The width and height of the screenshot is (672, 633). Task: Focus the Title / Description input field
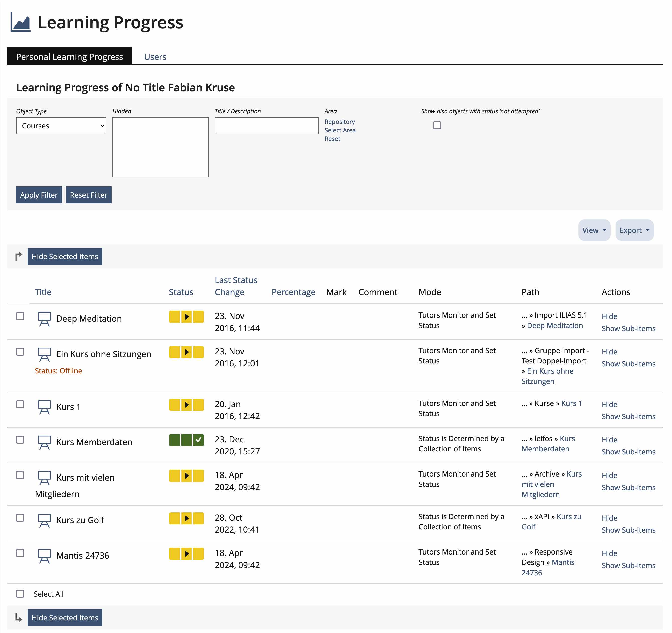(x=266, y=126)
